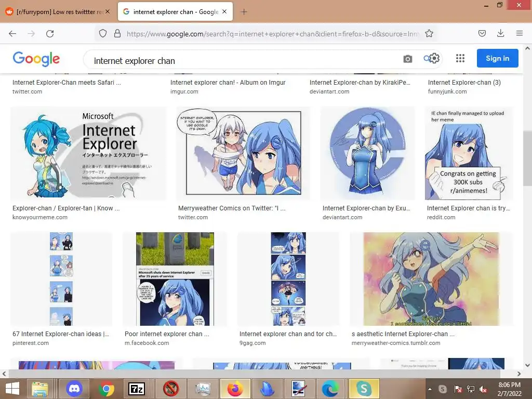The image size is (532, 399).
Task: Open 'Internet Explorer-Chan meets Safari ...' link
Action: pyautogui.click(x=66, y=83)
